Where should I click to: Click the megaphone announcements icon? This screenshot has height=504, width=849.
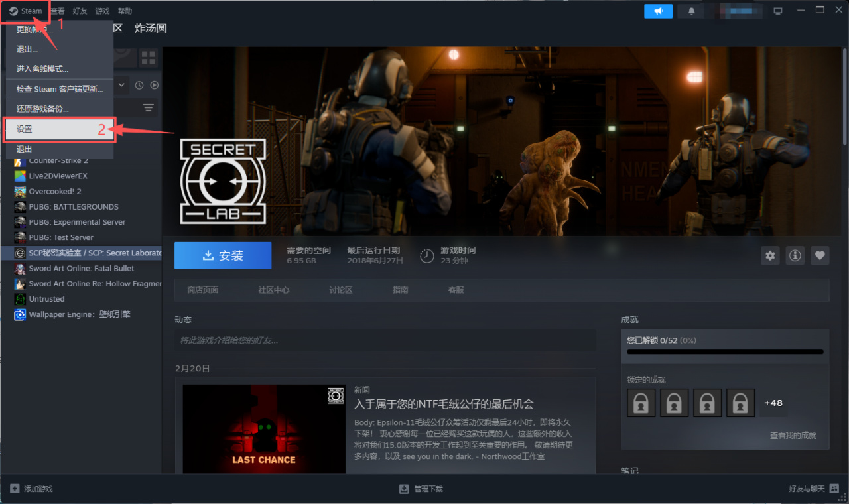tap(658, 11)
